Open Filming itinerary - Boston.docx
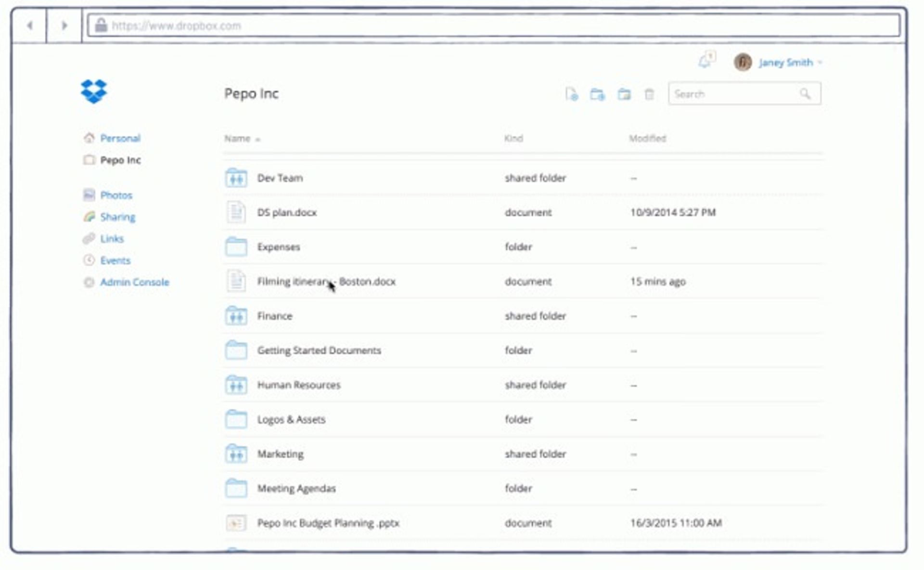Image resolution: width=924 pixels, height=570 pixels. tap(326, 282)
